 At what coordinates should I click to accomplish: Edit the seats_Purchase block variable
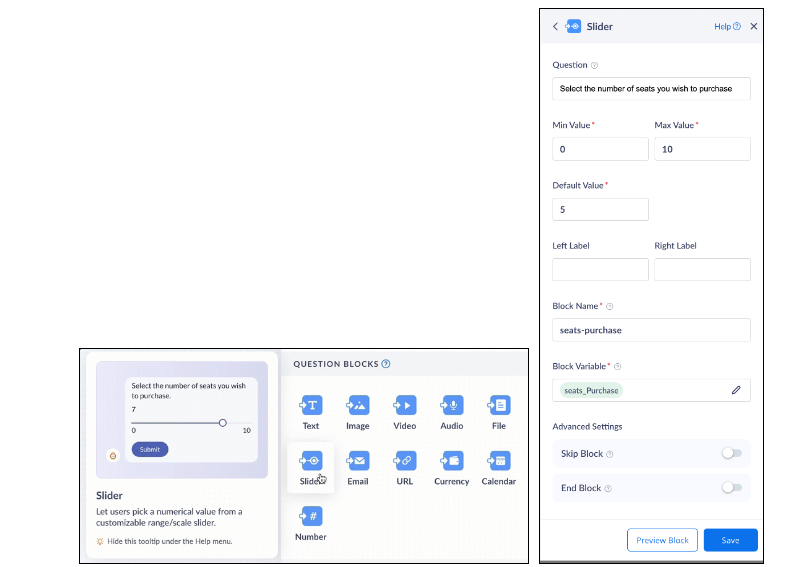(736, 390)
